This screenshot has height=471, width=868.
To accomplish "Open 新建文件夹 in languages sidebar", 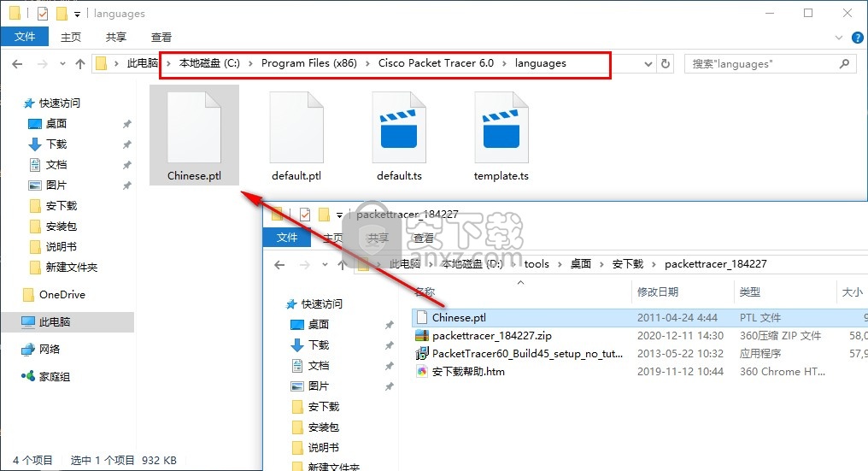I will pos(63,267).
